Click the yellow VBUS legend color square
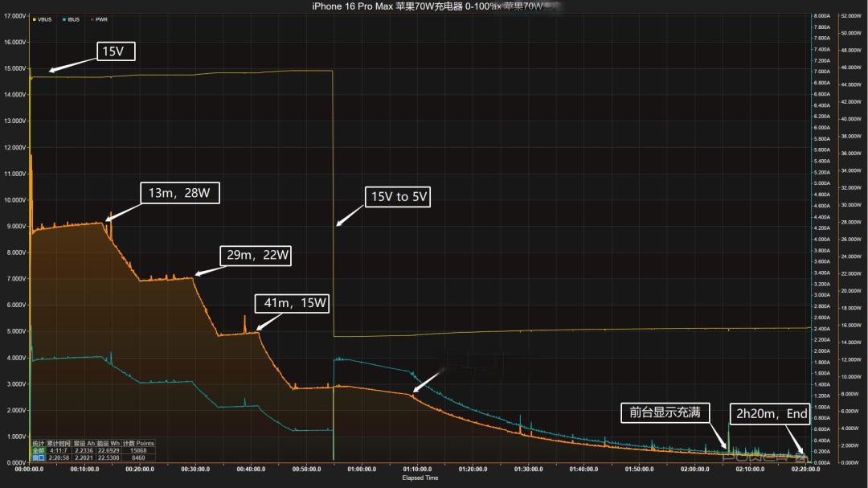The height and width of the screenshot is (488, 868). pos(35,19)
